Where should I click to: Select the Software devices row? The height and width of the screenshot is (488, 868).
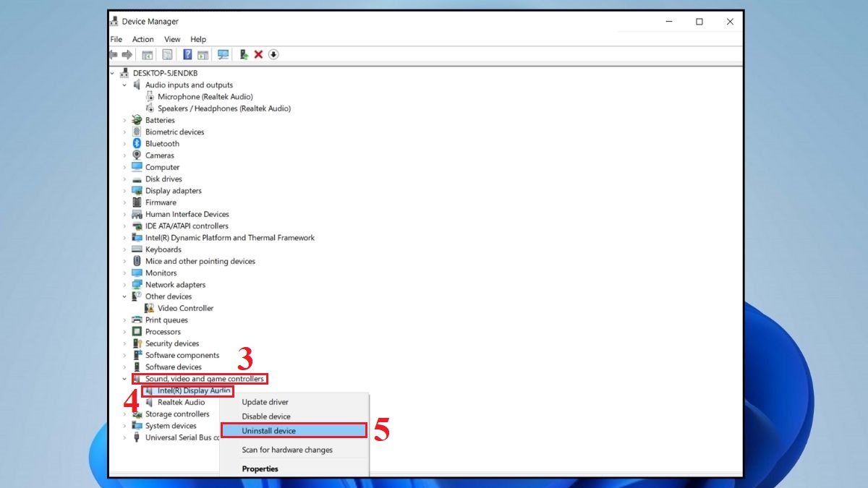(x=174, y=367)
